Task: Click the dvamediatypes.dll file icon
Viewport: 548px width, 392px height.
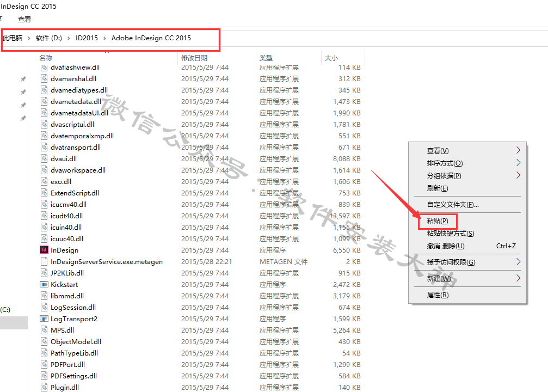Action: [x=44, y=90]
